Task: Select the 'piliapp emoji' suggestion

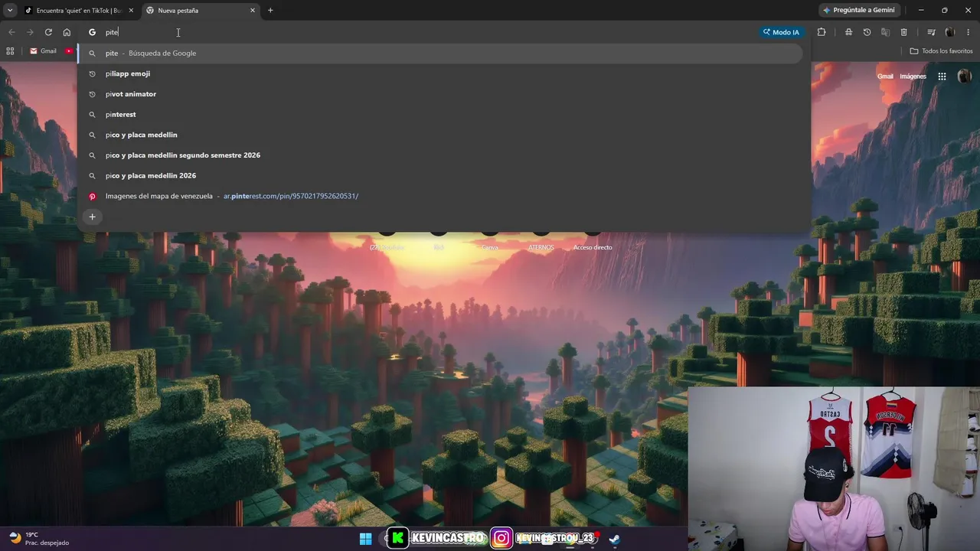Action: (x=440, y=73)
